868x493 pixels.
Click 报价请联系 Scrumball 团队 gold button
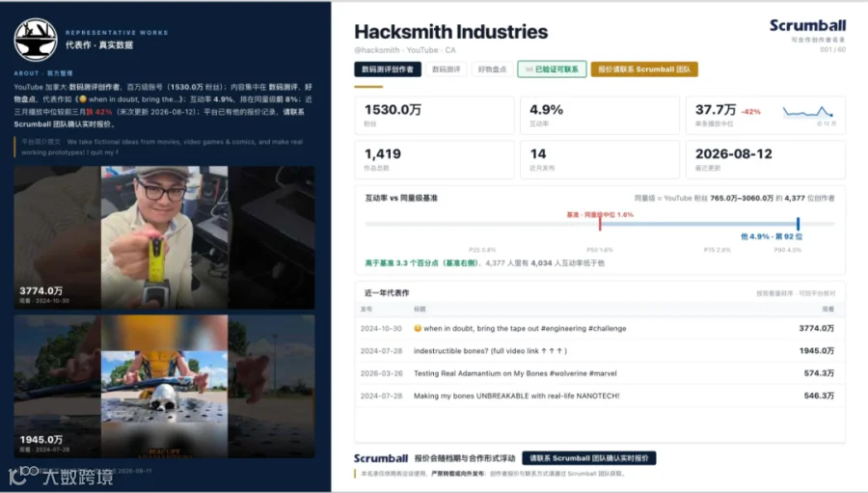click(644, 69)
